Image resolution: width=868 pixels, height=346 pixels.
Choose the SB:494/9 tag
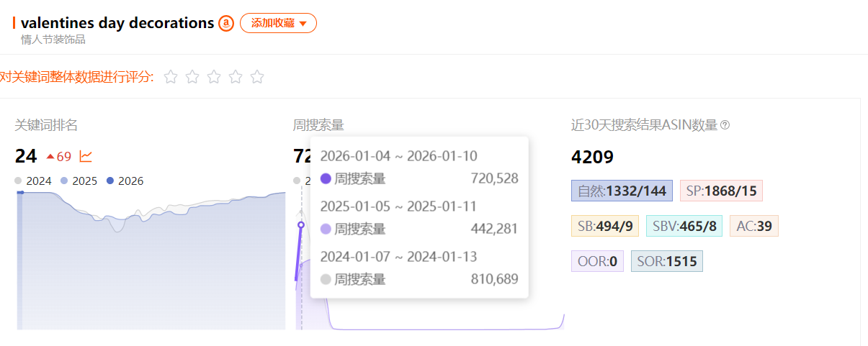tap(604, 226)
